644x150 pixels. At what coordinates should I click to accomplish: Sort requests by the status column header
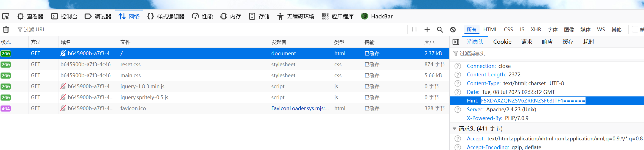pyautogui.click(x=6, y=42)
